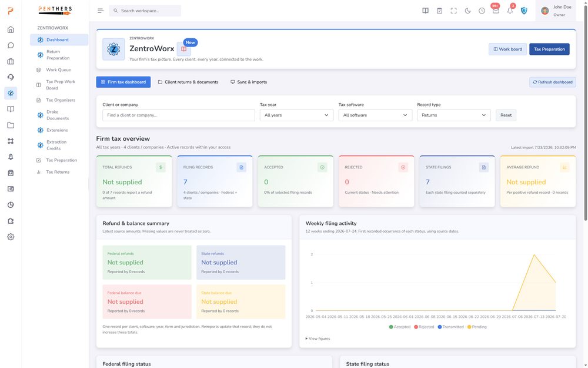Click the calendar check icon in the top bar
This screenshot has height=368, width=588.
click(x=439, y=11)
